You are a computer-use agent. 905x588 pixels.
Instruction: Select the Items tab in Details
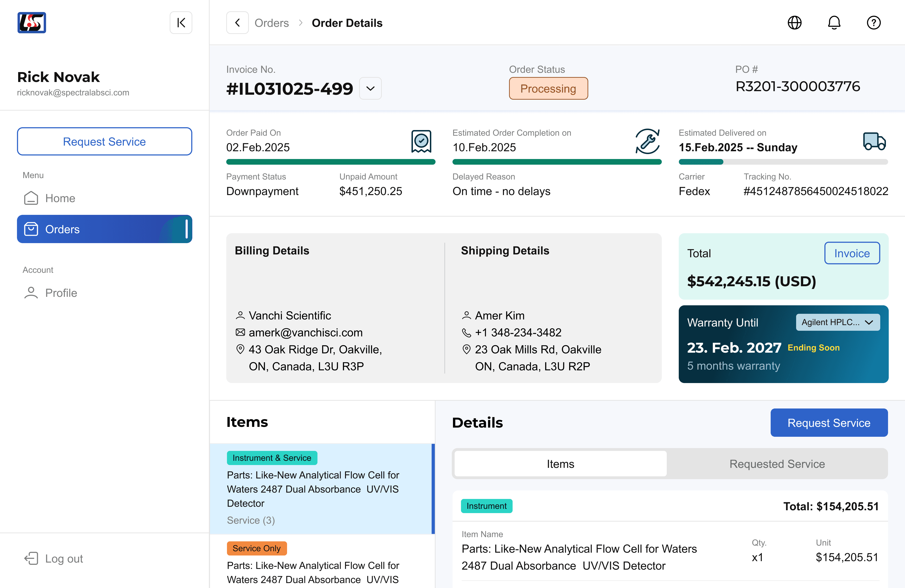tap(560, 464)
